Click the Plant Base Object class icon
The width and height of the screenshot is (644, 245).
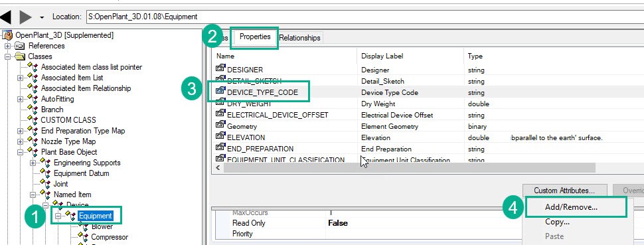33,151
